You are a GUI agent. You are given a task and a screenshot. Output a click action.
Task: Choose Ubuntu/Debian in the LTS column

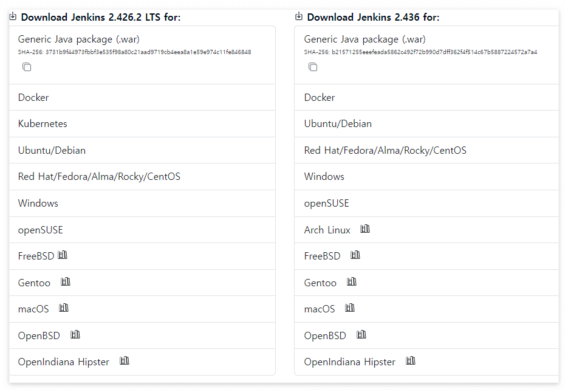[x=142, y=150]
